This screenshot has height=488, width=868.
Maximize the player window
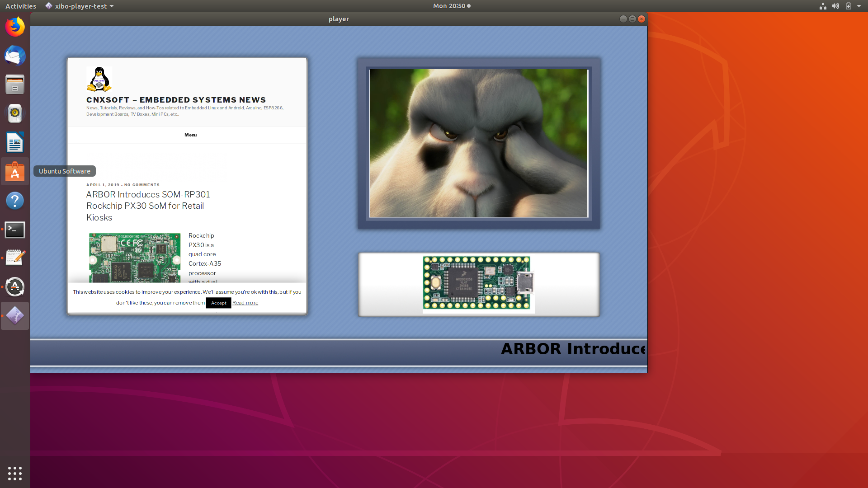pos(632,19)
